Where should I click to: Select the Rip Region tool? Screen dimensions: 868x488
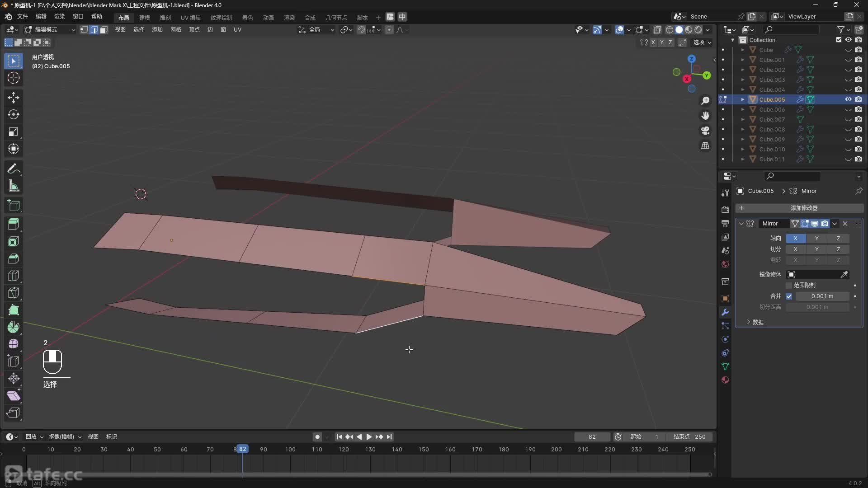click(14, 413)
